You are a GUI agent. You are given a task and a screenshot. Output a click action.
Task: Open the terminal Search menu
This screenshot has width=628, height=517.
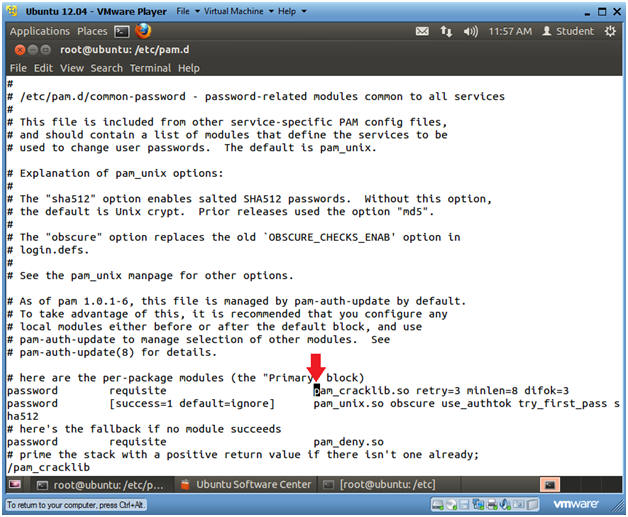coord(107,68)
